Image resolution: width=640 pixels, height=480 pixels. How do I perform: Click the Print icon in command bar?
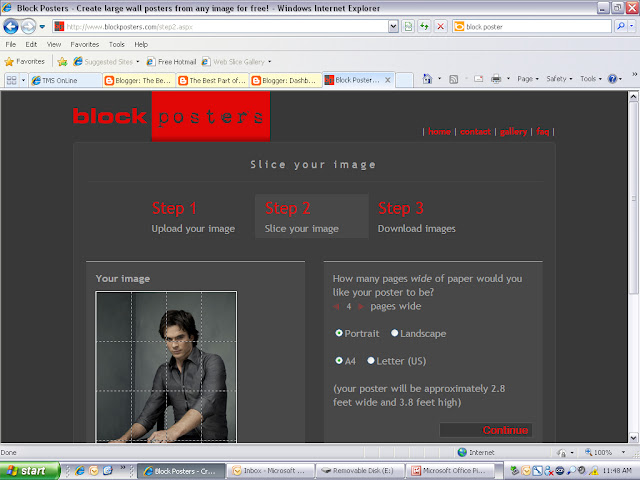(x=496, y=79)
